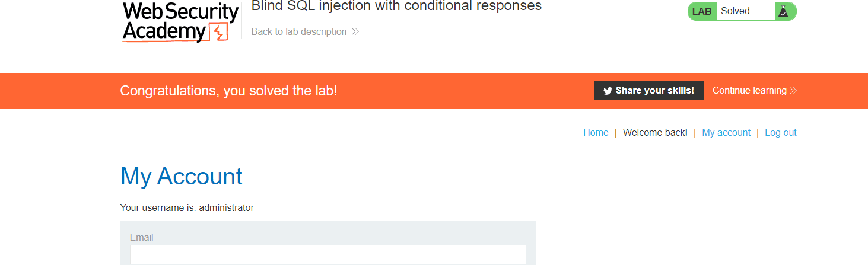Click the My Account page heading

[x=182, y=177]
